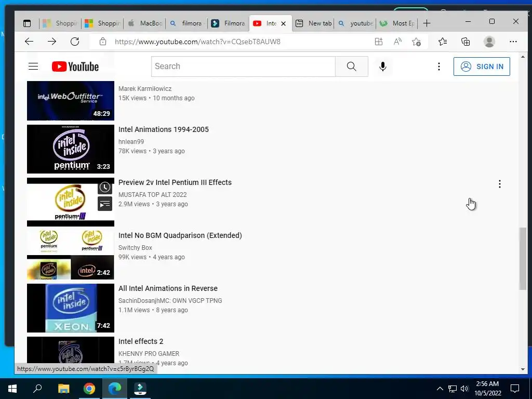Focus the YouTube Search field
532x399 pixels.
point(243,66)
